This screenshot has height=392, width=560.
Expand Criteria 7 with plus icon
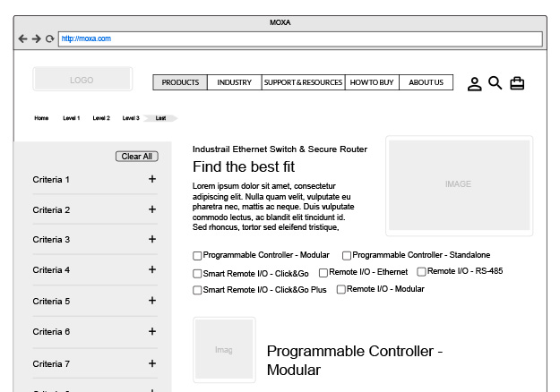(152, 363)
